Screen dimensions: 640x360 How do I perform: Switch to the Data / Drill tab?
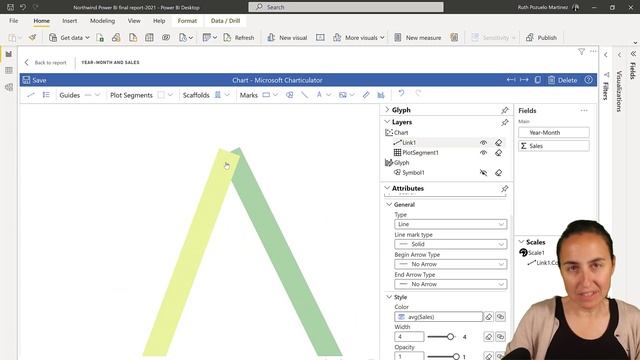tap(225, 21)
